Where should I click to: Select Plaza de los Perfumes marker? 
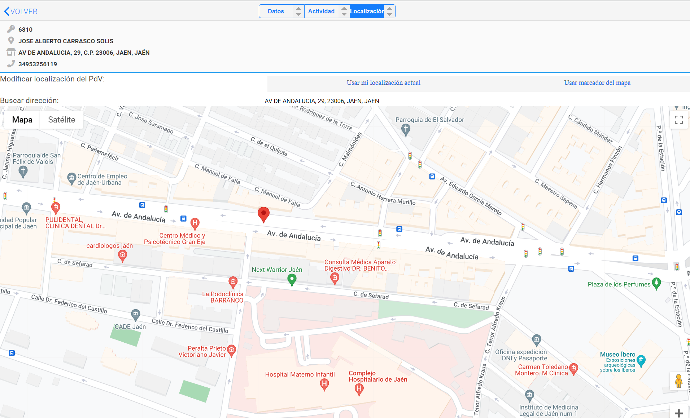pos(656,283)
